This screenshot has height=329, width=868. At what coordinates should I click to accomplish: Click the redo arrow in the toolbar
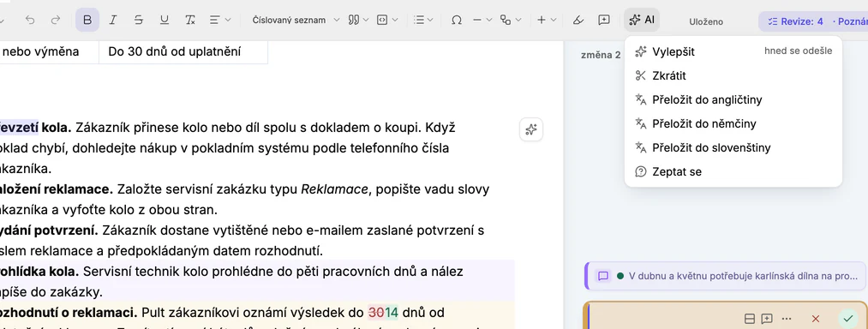56,21
